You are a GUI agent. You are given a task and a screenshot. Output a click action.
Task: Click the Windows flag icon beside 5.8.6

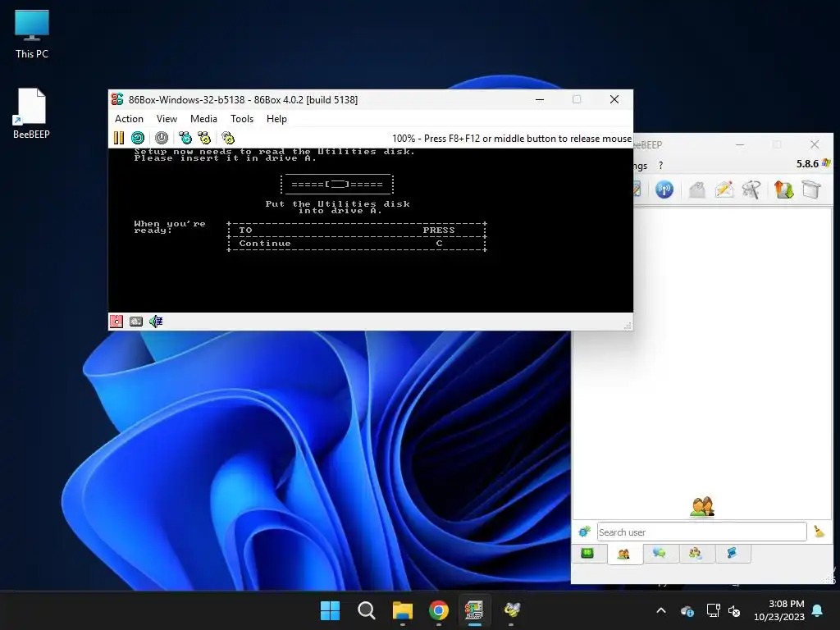(x=826, y=163)
